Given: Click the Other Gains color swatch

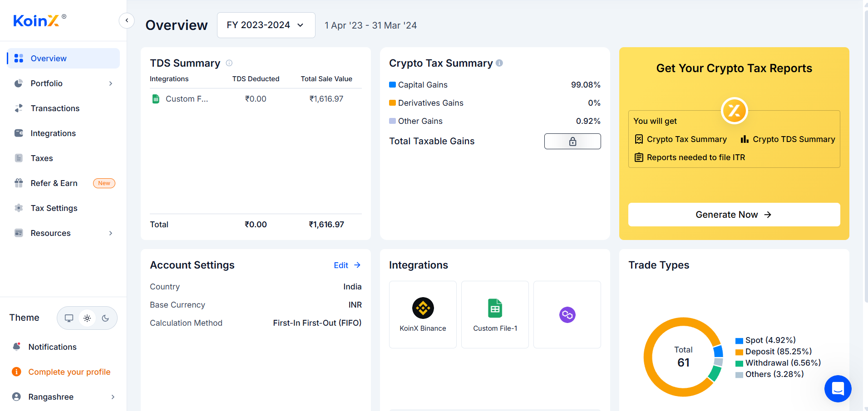Looking at the screenshot, I should [x=392, y=121].
